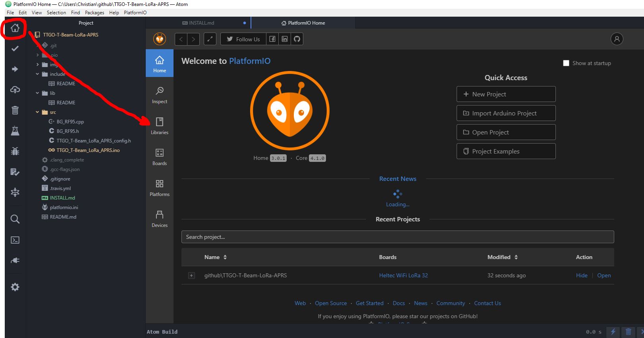Click the Upload arrow icon
The width and height of the screenshot is (644, 338).
pos(15,69)
